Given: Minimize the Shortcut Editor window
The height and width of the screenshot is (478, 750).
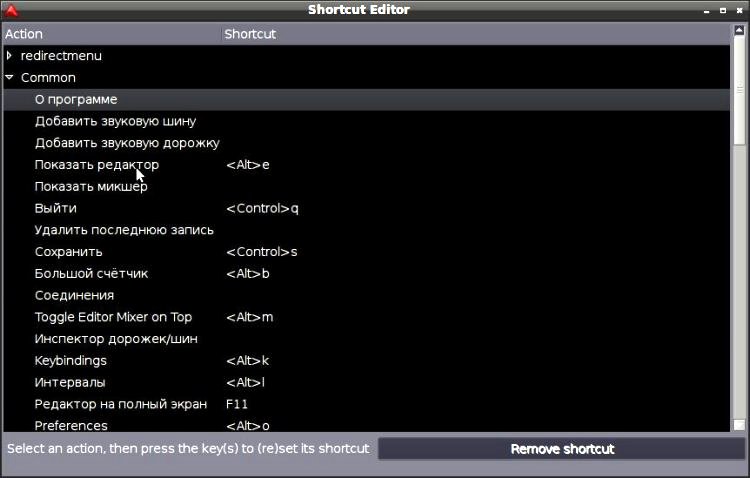Looking at the screenshot, I should tap(706, 10).
